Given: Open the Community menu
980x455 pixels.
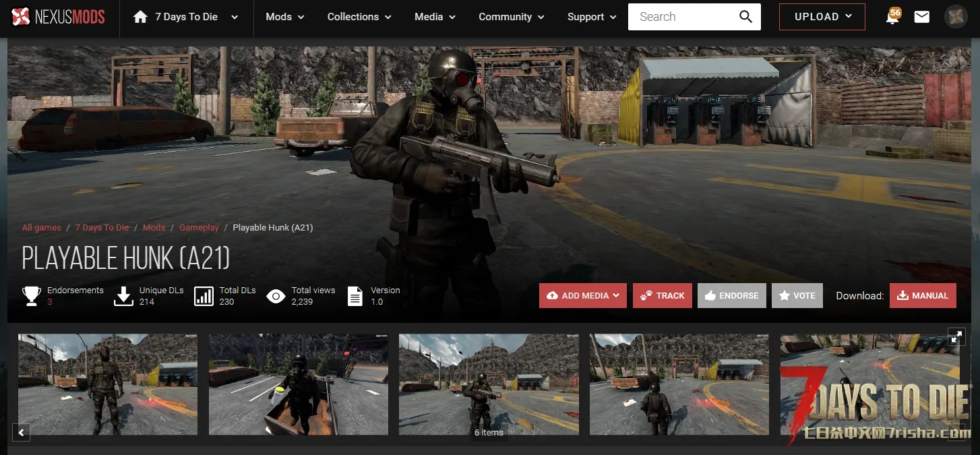Looking at the screenshot, I should coord(512,17).
